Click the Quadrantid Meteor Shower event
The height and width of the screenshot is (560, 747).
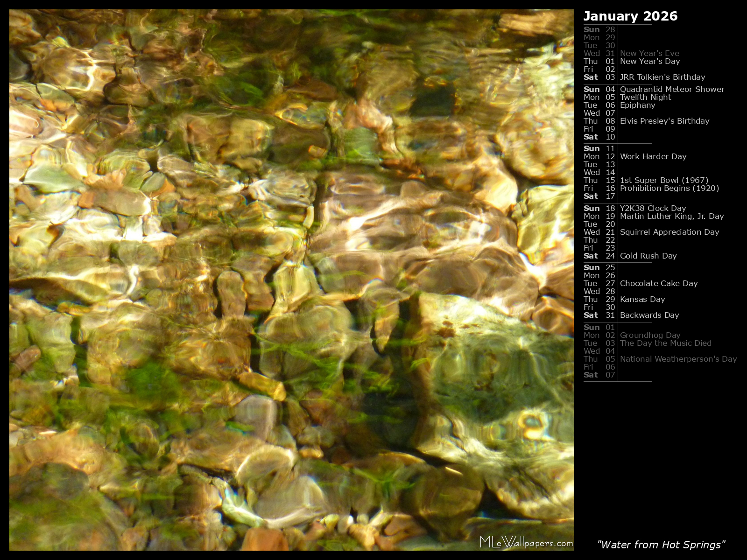672,89
